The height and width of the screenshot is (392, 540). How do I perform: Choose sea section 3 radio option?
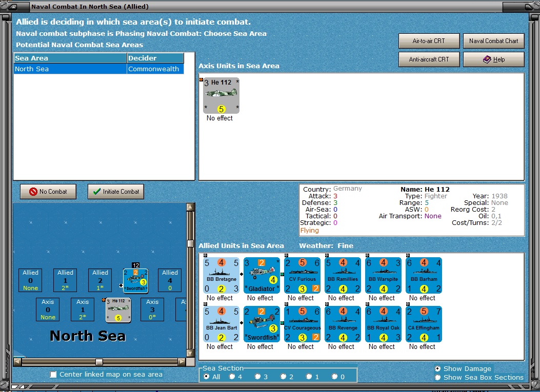pyautogui.click(x=257, y=377)
